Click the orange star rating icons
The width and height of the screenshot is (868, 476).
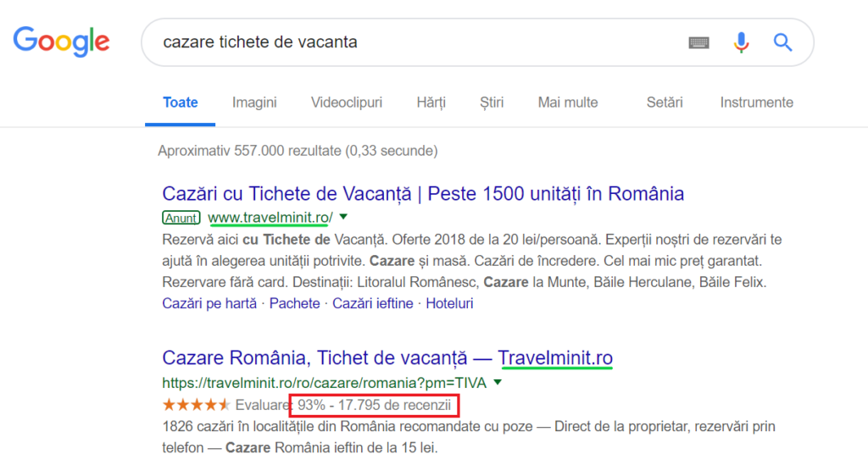[x=196, y=405]
